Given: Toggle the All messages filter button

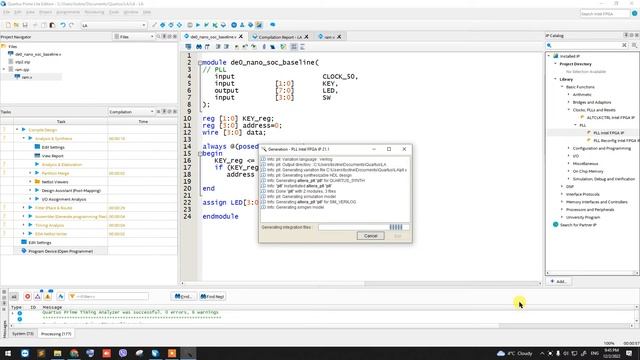Looking at the screenshot, I should click(14, 296).
